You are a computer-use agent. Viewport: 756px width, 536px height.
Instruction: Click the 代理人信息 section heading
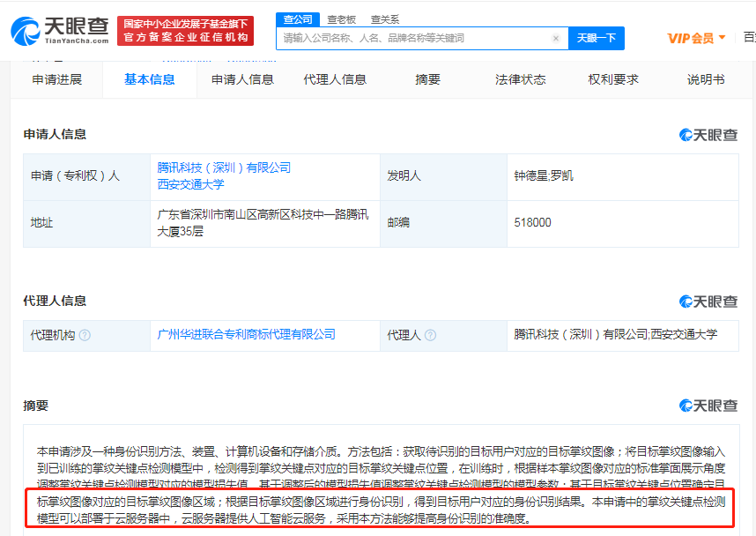tap(55, 301)
